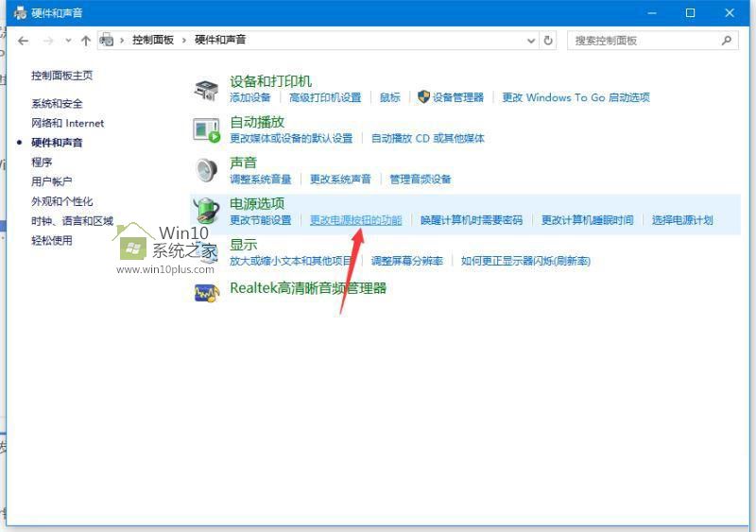Click 管理音频设备 link
Screen dimensions: 756x532
point(420,180)
